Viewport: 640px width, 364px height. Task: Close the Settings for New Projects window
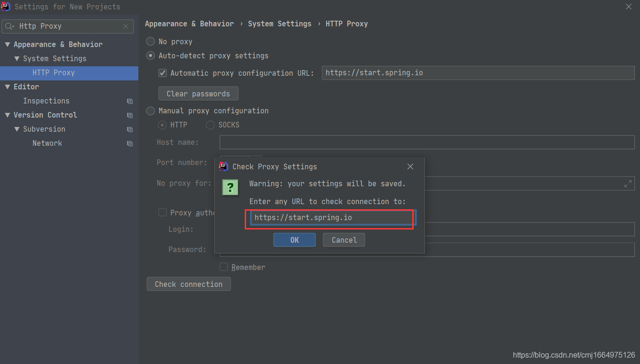coord(629,7)
